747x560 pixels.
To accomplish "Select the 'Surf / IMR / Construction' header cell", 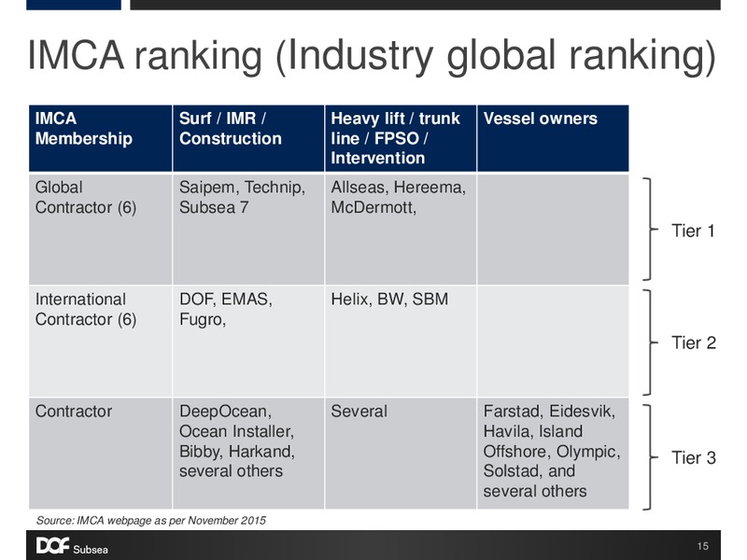I will pos(248,138).
